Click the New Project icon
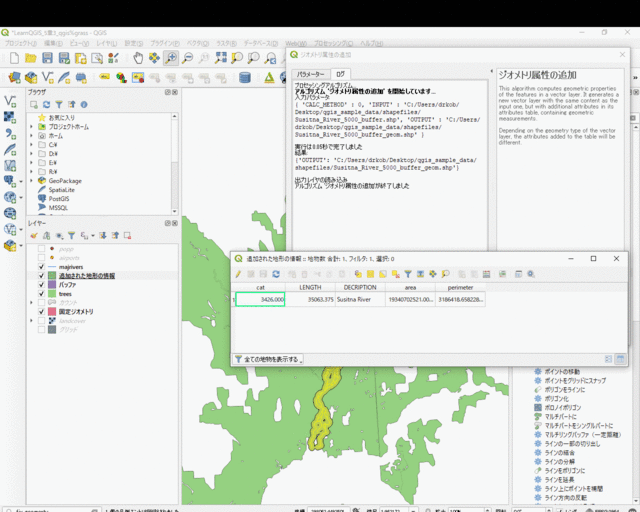640x512 pixels. click(x=14, y=58)
